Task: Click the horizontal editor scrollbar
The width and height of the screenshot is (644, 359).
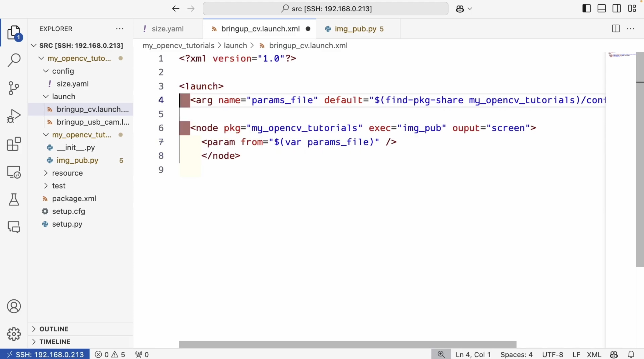Action: (347, 344)
